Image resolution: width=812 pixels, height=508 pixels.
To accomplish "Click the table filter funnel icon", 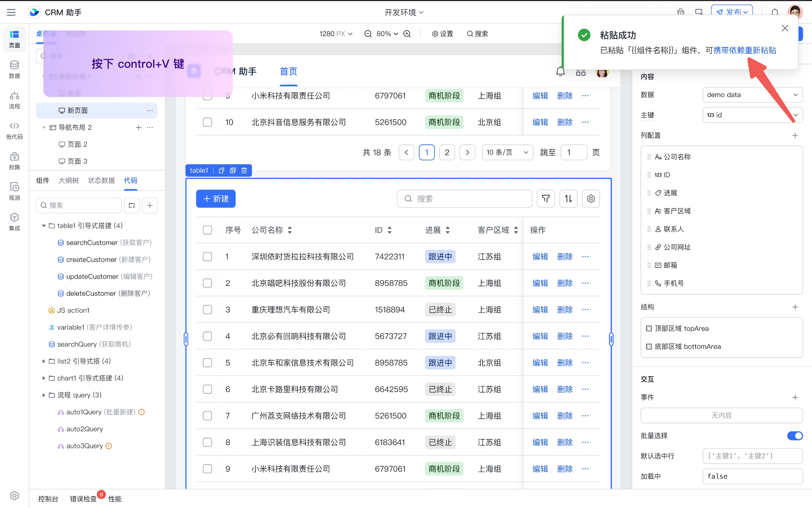I will [545, 198].
